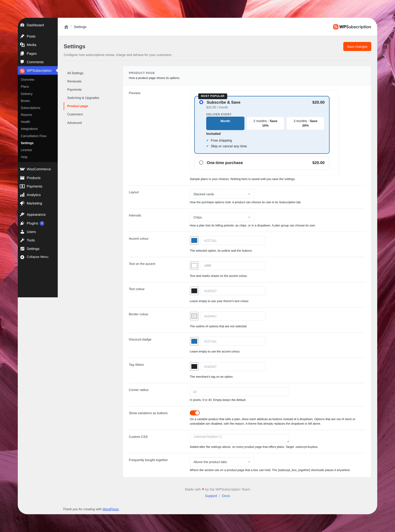Open Advanced settings tab
The width and height of the screenshot is (395, 532).
click(74, 123)
